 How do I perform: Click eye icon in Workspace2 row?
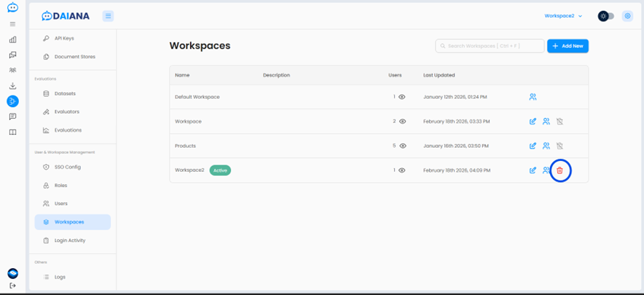point(402,170)
